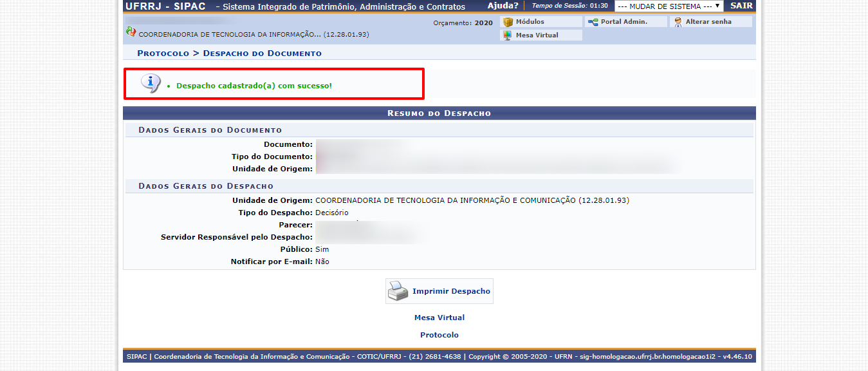Click the success message 'Despacho cadastrado(a) com sucesso!'

point(254,86)
